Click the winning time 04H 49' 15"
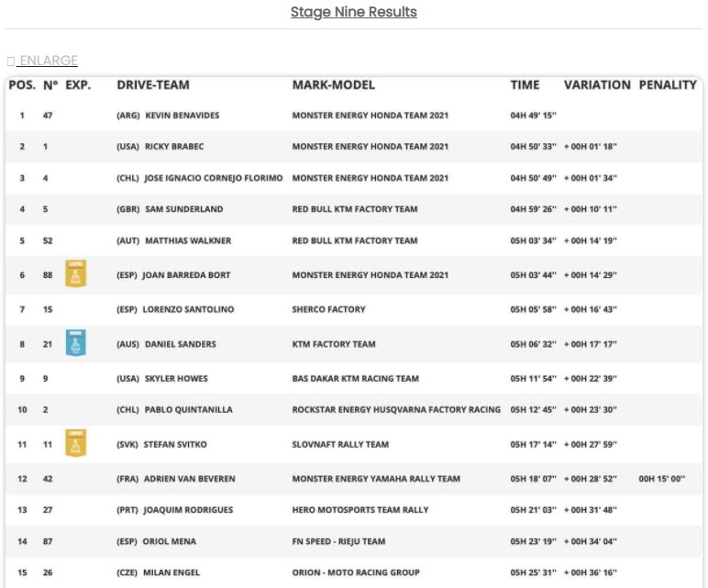Screen dimensions: 708x588 pyautogui.click(x=533, y=116)
